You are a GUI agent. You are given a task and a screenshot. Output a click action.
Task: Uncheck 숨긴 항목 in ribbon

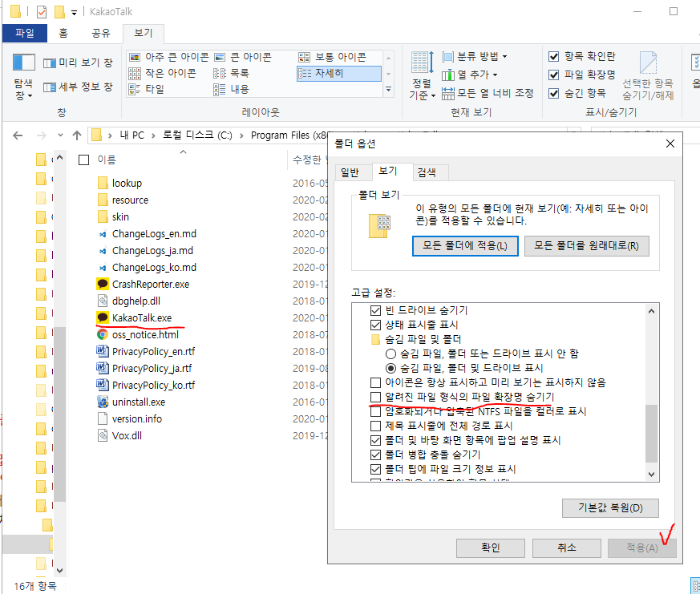point(553,93)
